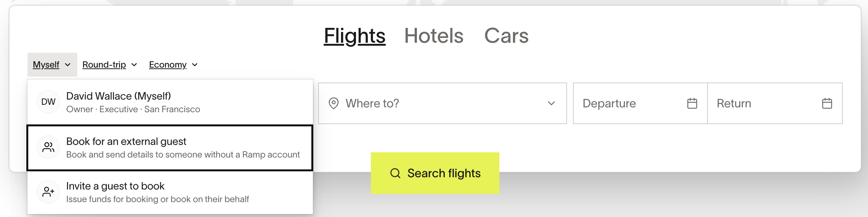868x217 pixels.
Task: Switch to the Hotels tab
Action: (x=434, y=36)
